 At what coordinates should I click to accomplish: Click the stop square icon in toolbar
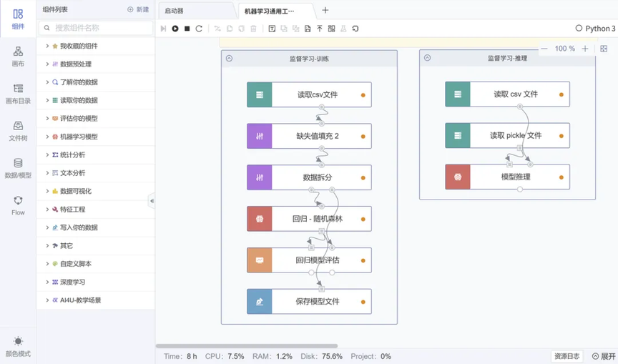pos(187,29)
